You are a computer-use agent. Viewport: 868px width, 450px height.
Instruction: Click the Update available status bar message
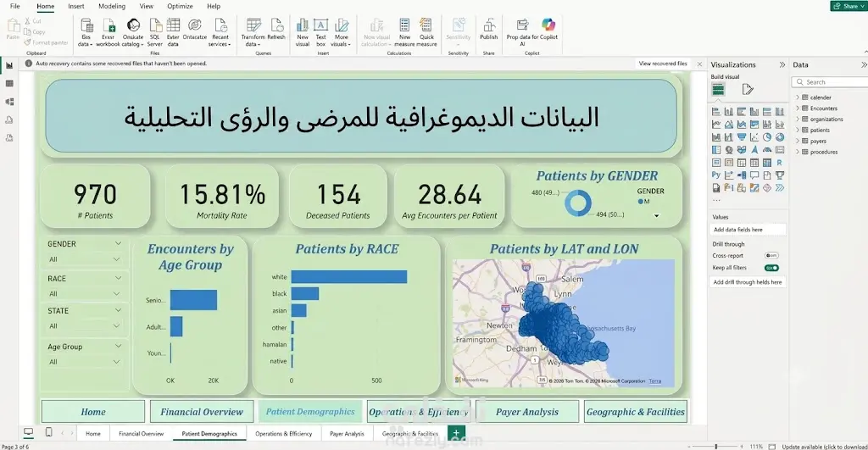point(824,447)
